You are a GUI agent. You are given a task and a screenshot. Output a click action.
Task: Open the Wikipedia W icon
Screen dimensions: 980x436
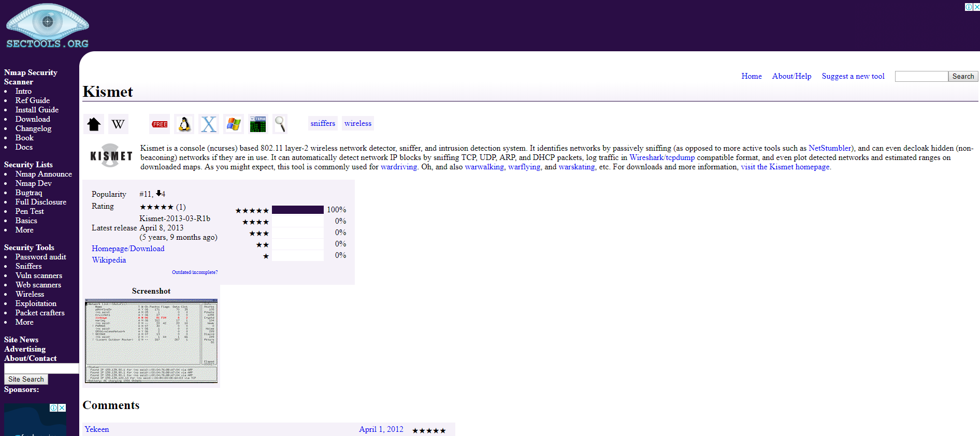point(118,124)
